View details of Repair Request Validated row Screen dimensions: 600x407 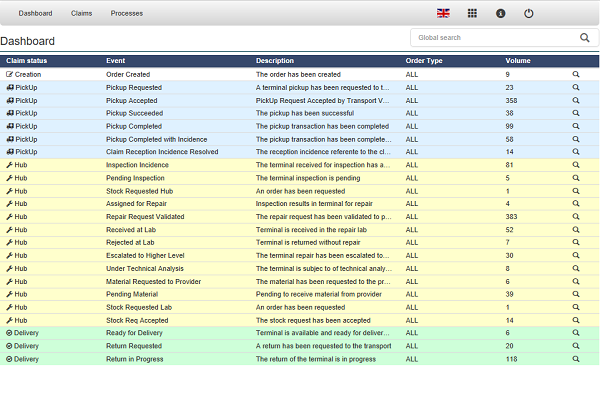point(576,216)
